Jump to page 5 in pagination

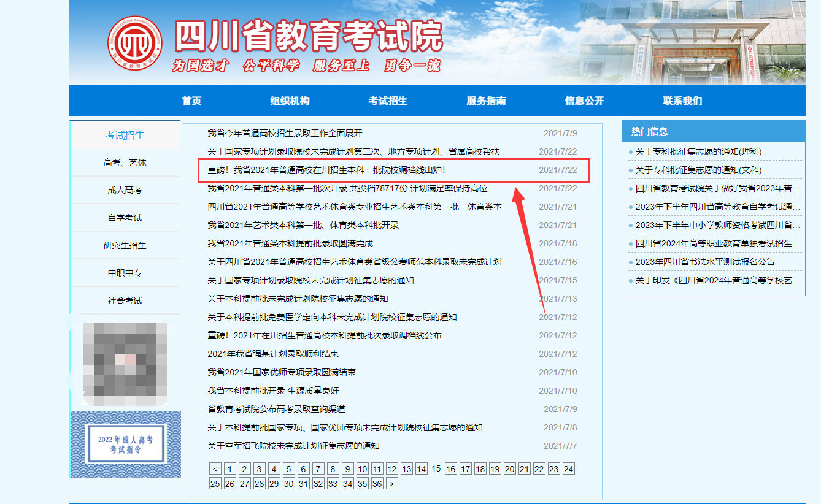coord(288,469)
